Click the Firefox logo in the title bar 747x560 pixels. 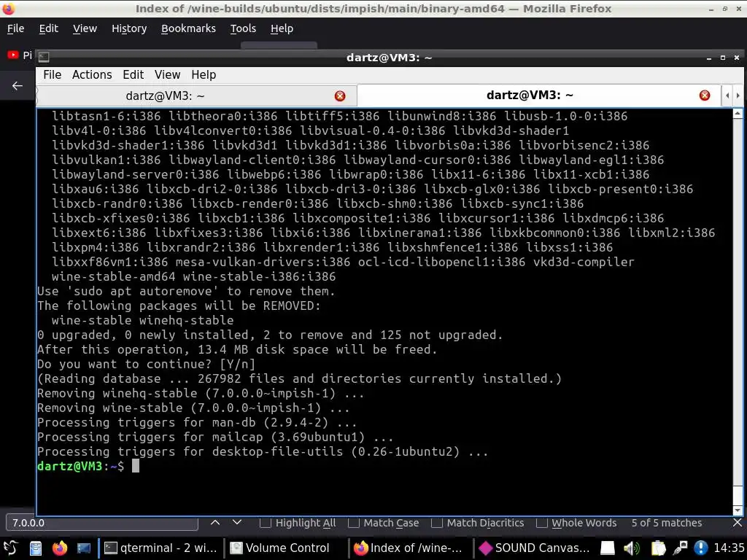9,9
